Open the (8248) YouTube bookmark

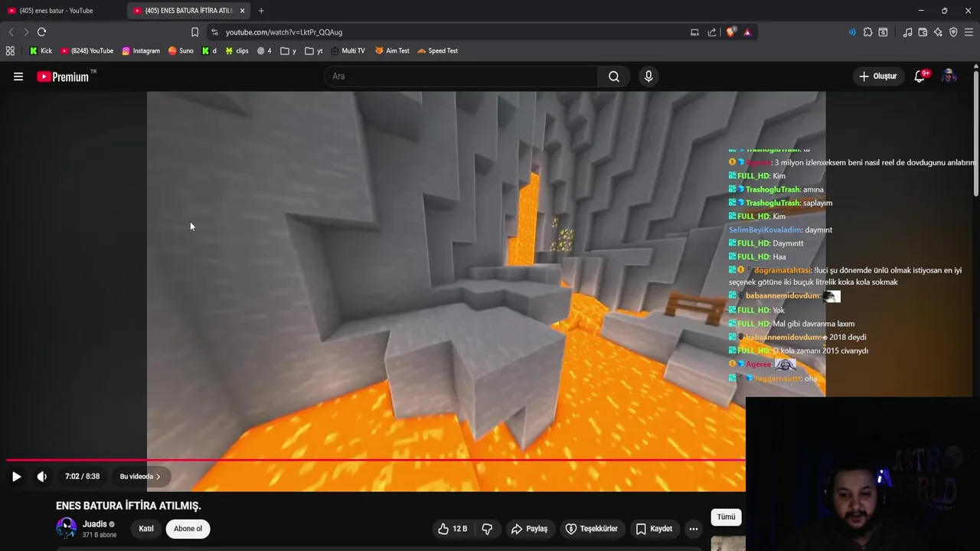click(87, 51)
